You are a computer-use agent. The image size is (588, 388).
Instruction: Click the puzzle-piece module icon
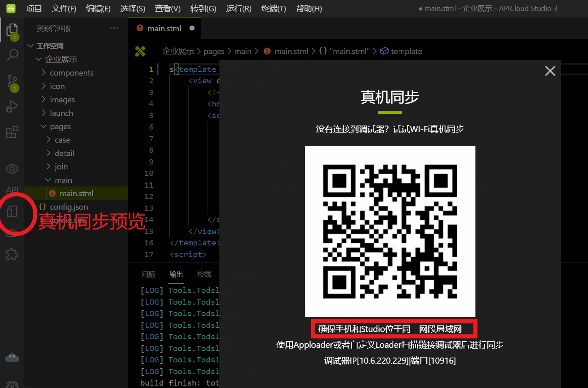12,254
